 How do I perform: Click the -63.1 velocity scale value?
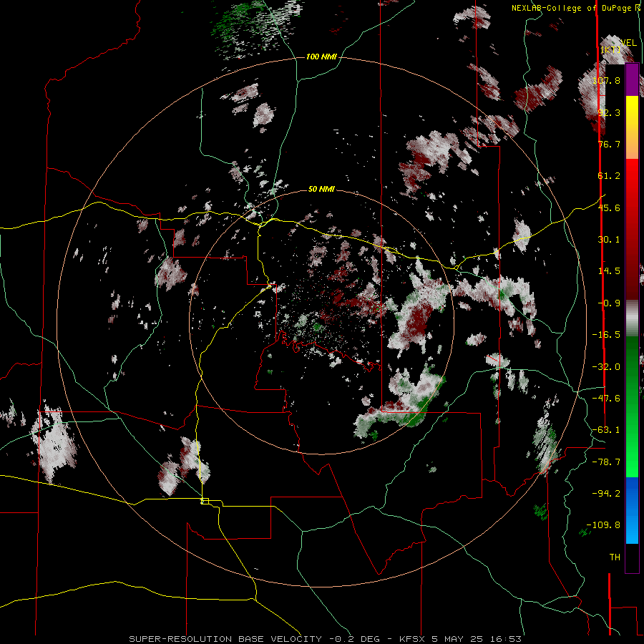point(606,430)
